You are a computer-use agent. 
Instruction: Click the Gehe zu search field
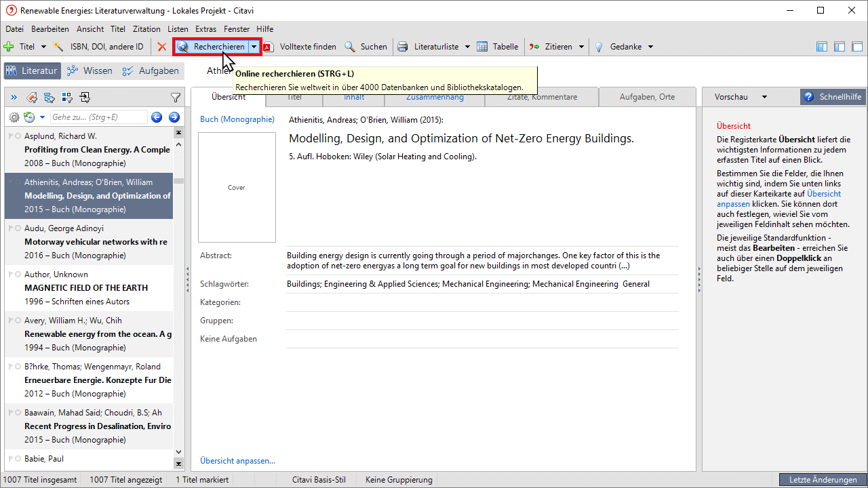tap(98, 117)
